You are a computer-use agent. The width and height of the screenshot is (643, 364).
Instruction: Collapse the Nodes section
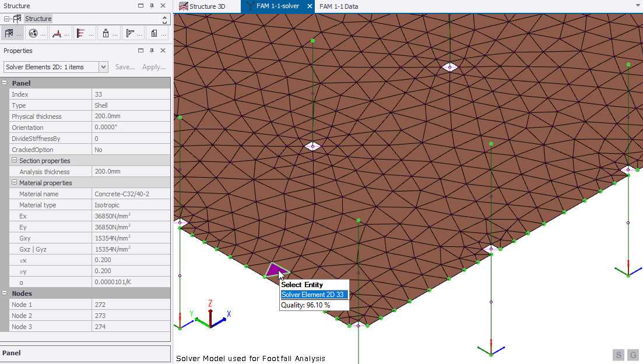[x=5, y=293]
